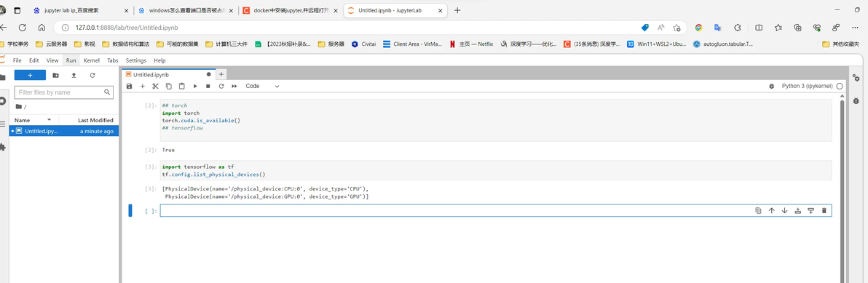Open the Edit menu
The width and height of the screenshot is (868, 283).
(x=34, y=60)
